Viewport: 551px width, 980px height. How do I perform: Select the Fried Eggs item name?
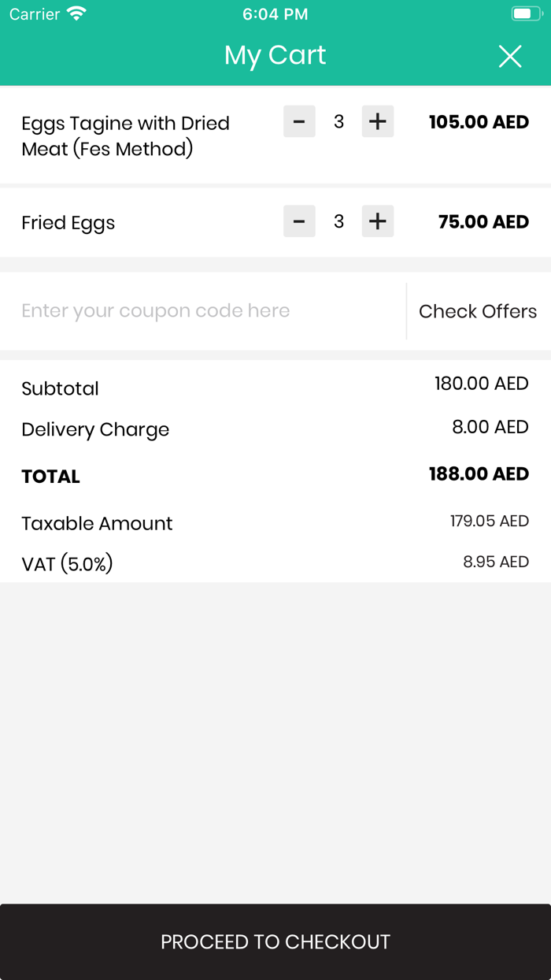pyautogui.click(x=68, y=223)
